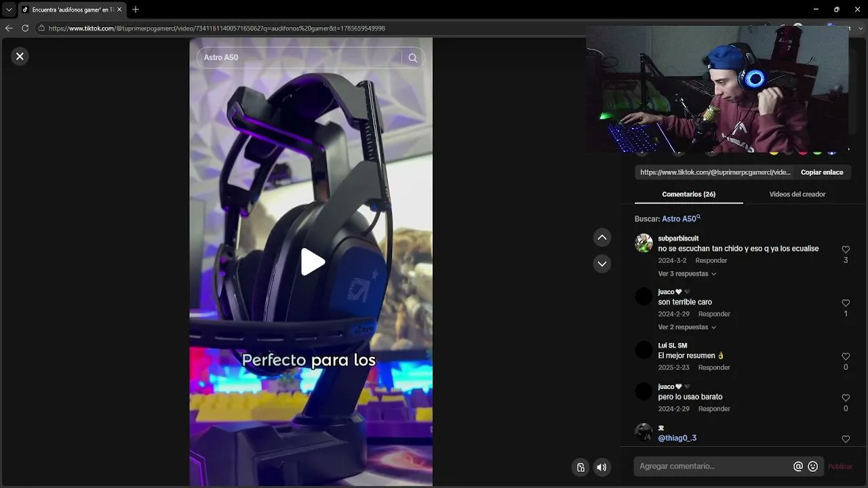Open the @thiag0_.3 mention
This screenshot has height=488, width=868.
pyautogui.click(x=677, y=439)
